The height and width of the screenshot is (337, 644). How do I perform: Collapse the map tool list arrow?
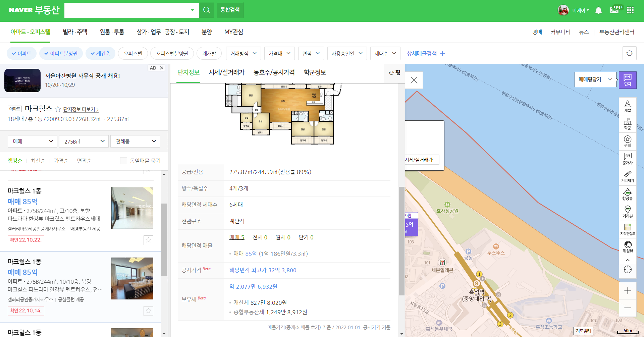coord(628,260)
